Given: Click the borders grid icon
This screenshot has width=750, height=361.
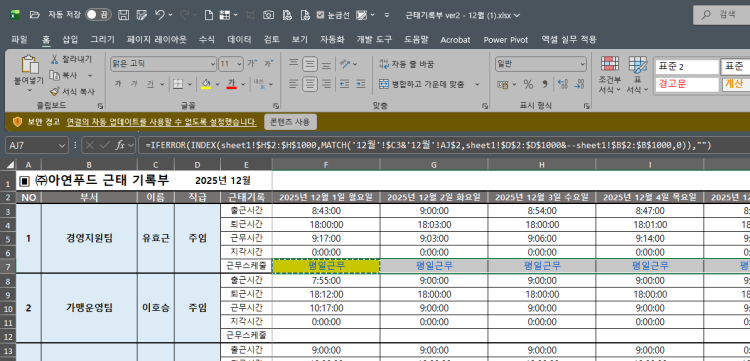Looking at the screenshot, I should point(177,84).
